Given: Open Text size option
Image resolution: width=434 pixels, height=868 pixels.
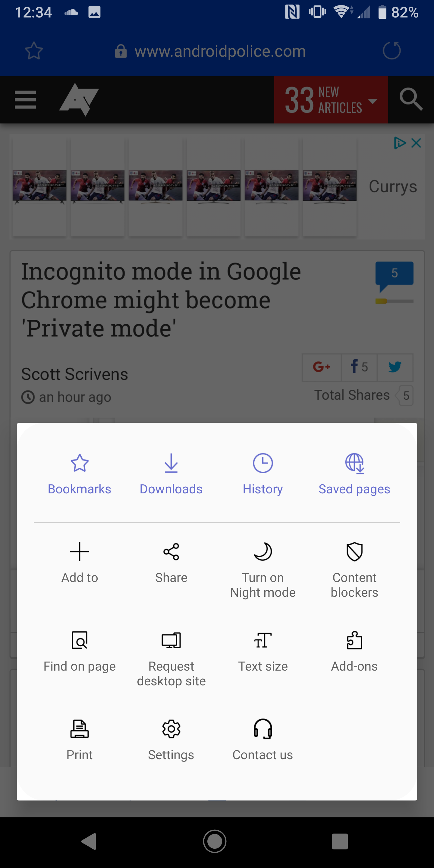Looking at the screenshot, I should [x=263, y=641].
